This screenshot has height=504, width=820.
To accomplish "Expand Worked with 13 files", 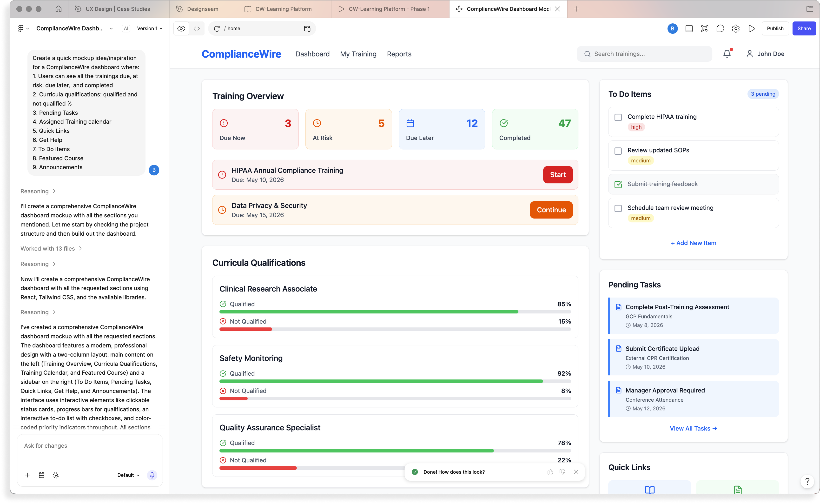I will 51,248.
